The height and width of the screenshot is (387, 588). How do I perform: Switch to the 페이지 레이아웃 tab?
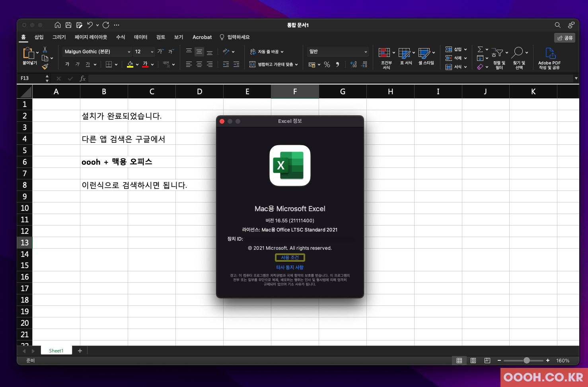[91, 37]
